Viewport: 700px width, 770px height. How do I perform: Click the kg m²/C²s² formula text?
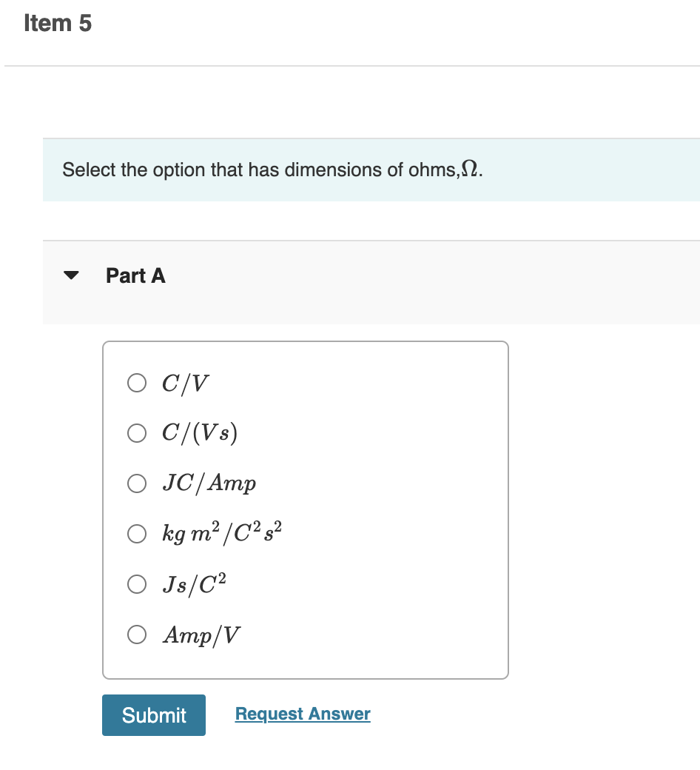(223, 533)
